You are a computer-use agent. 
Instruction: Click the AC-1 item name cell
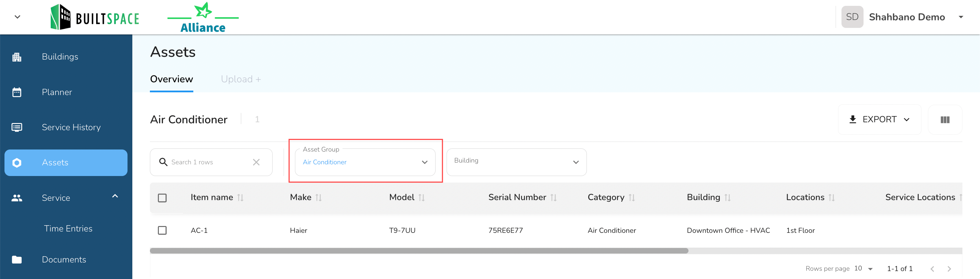point(199,230)
